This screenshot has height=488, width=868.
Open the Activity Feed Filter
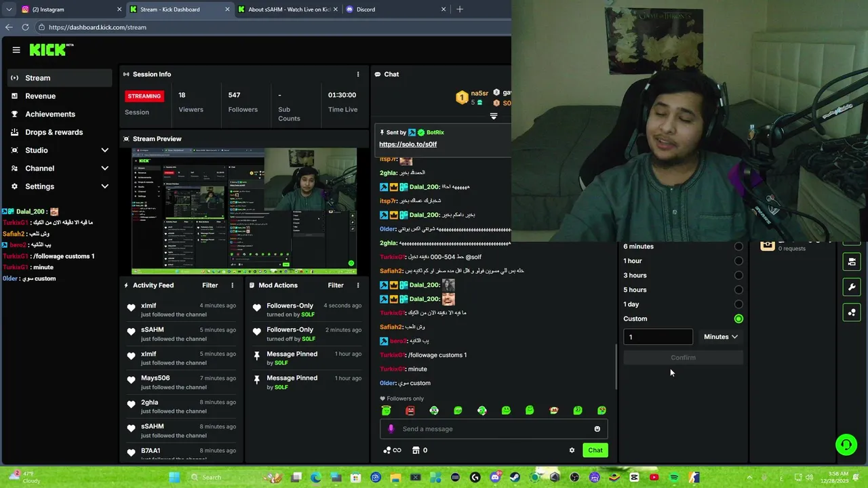(x=210, y=285)
